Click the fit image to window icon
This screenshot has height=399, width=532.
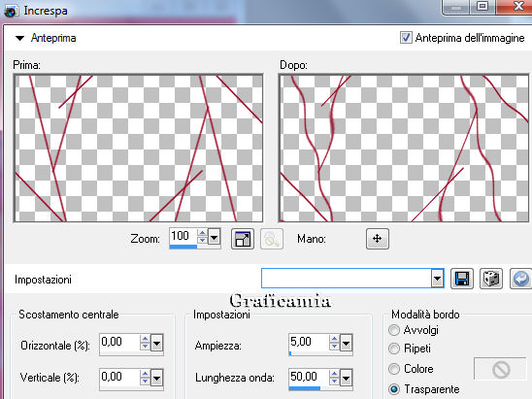pyautogui.click(x=243, y=239)
